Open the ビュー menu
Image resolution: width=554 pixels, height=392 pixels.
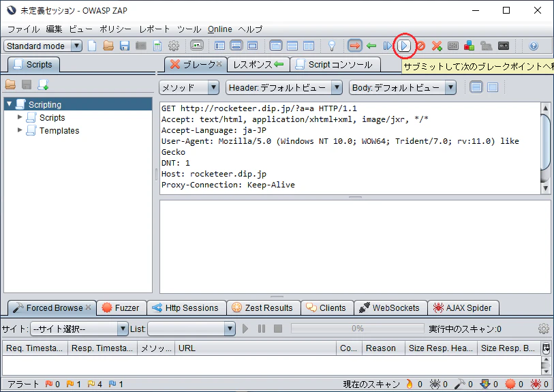[80, 29]
